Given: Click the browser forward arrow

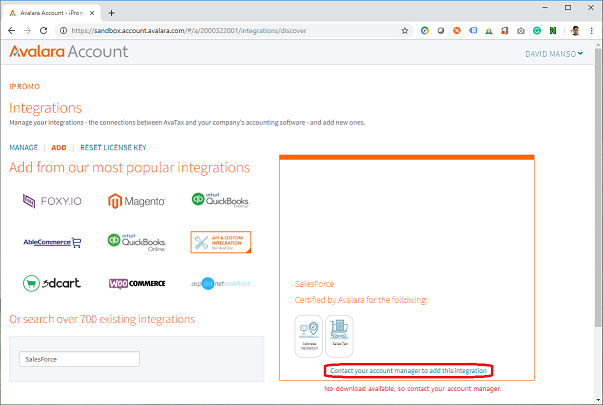Looking at the screenshot, I should (x=27, y=31).
